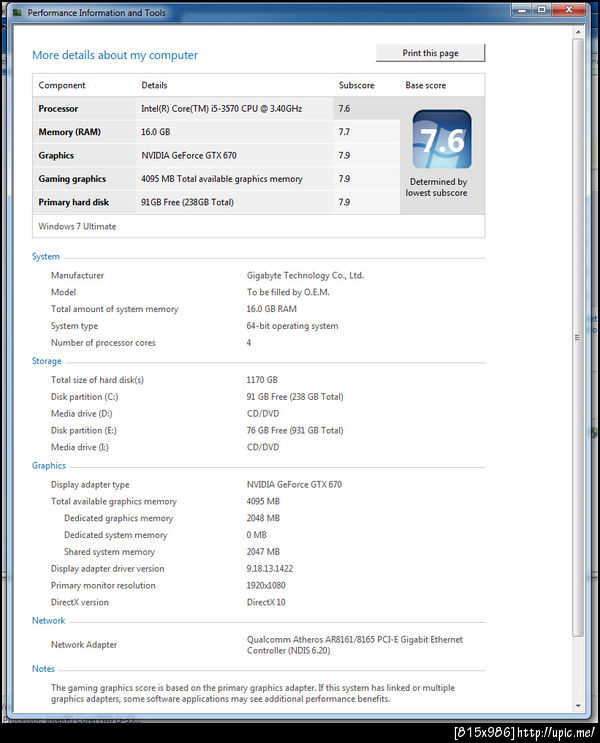
Task: Click the Dedicated system memory label
Action: tap(116, 535)
